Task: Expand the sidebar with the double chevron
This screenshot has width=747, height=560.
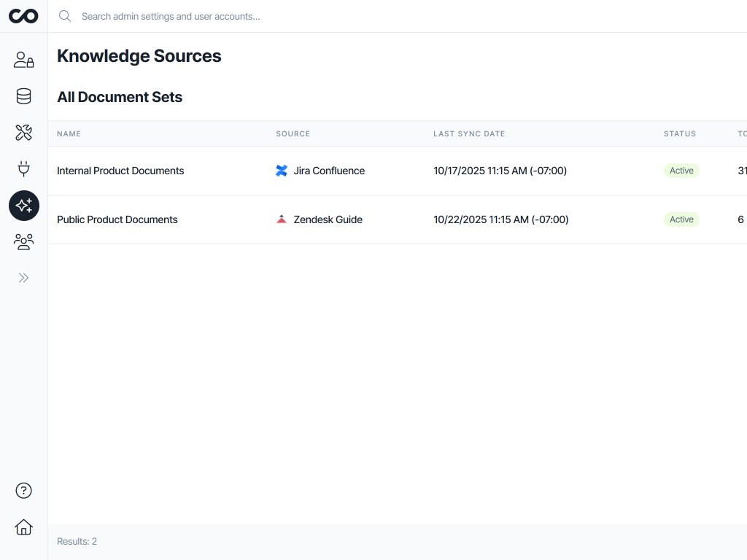Action: coord(23,277)
